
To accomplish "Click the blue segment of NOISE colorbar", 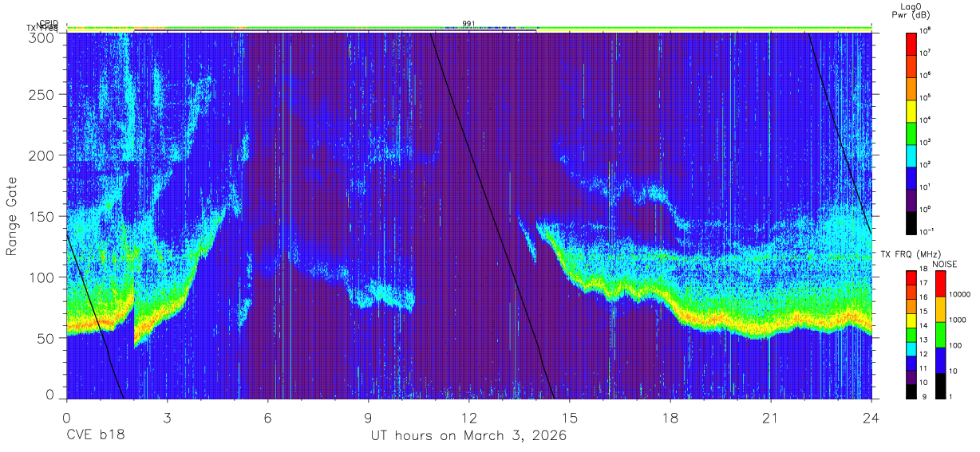I will point(941,360).
